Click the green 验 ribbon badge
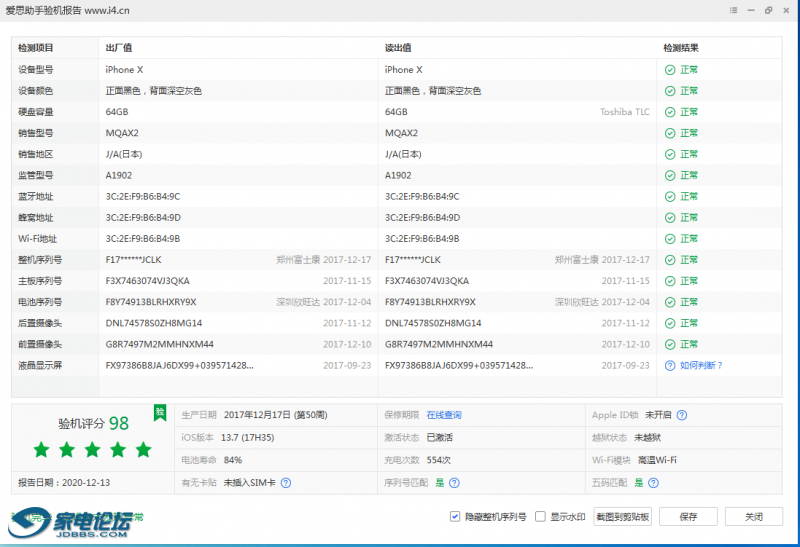The height and width of the screenshot is (547, 800). tap(160, 413)
